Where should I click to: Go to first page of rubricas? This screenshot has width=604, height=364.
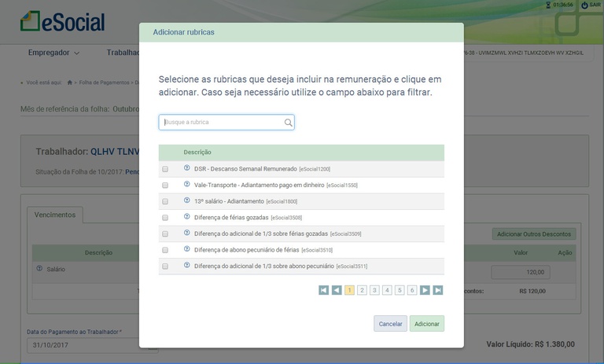tap(323, 290)
